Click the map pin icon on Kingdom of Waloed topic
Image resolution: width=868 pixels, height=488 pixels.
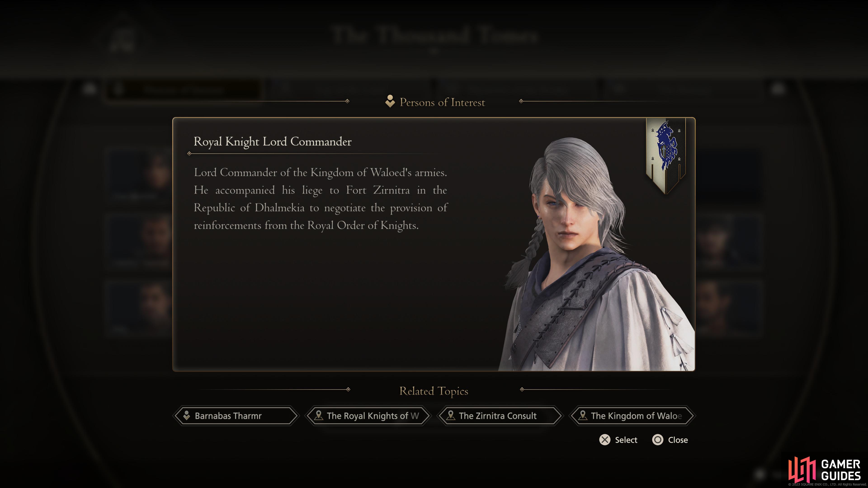(x=583, y=416)
